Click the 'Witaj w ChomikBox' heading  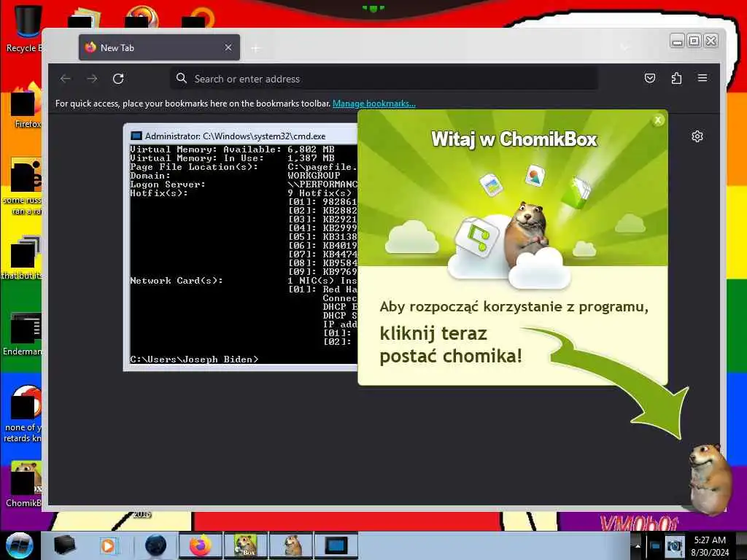(514, 139)
